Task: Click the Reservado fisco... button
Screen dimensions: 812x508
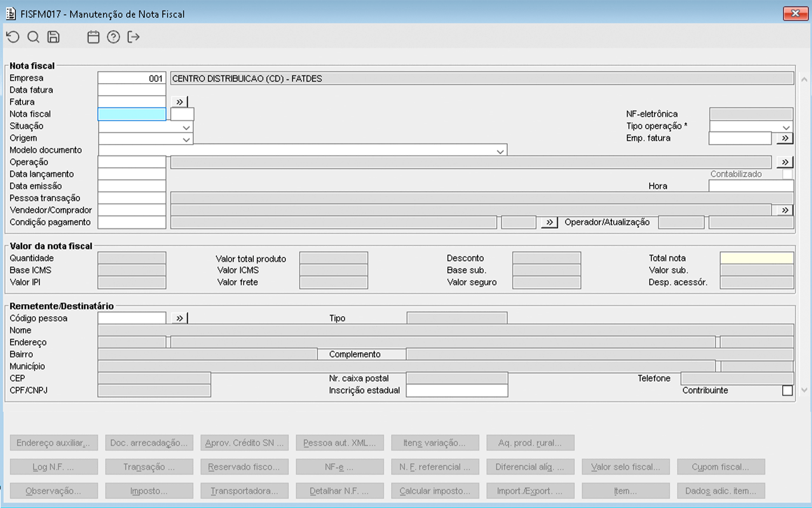Action: pyautogui.click(x=245, y=467)
